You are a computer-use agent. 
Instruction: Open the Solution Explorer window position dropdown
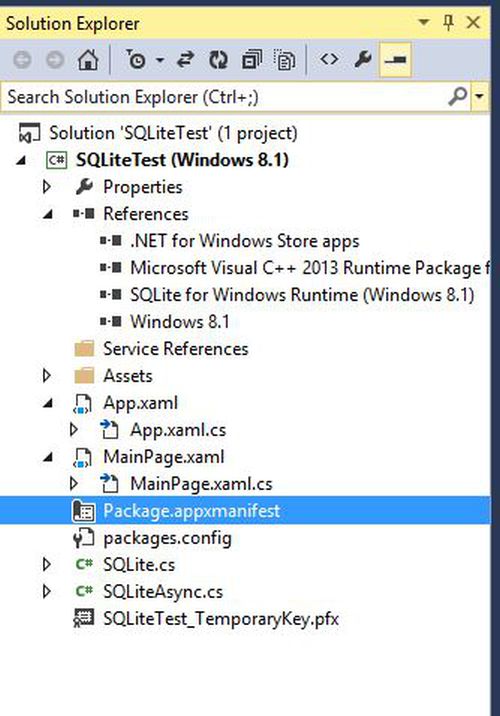coord(424,22)
